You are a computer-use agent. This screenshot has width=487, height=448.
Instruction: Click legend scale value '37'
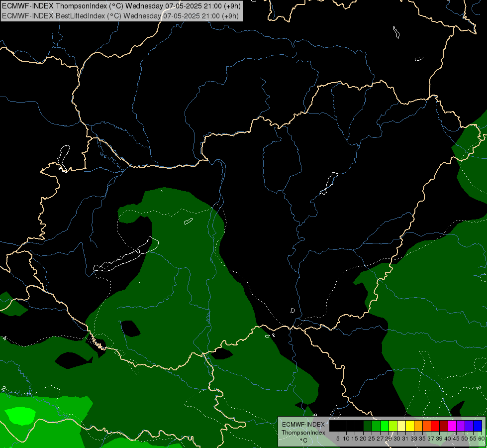[431, 439]
